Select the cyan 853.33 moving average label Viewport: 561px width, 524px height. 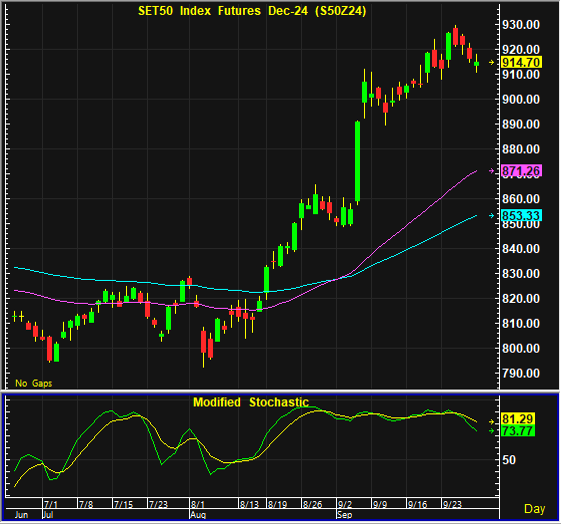coord(521,215)
